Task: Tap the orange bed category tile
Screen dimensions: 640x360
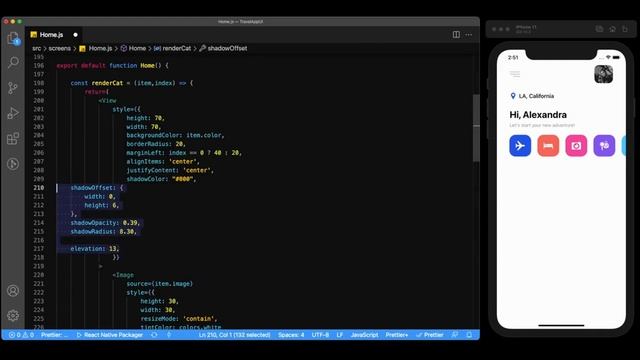Action: (x=548, y=145)
